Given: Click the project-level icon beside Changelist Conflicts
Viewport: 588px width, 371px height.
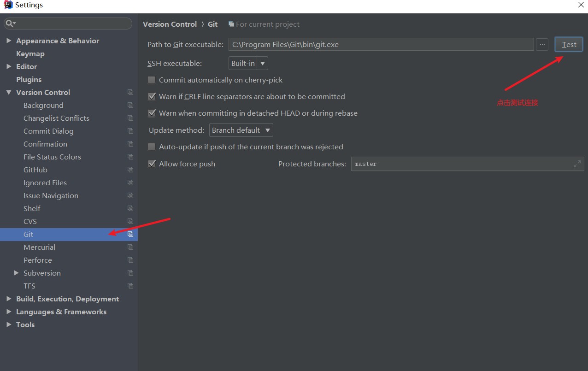Looking at the screenshot, I should (130, 118).
